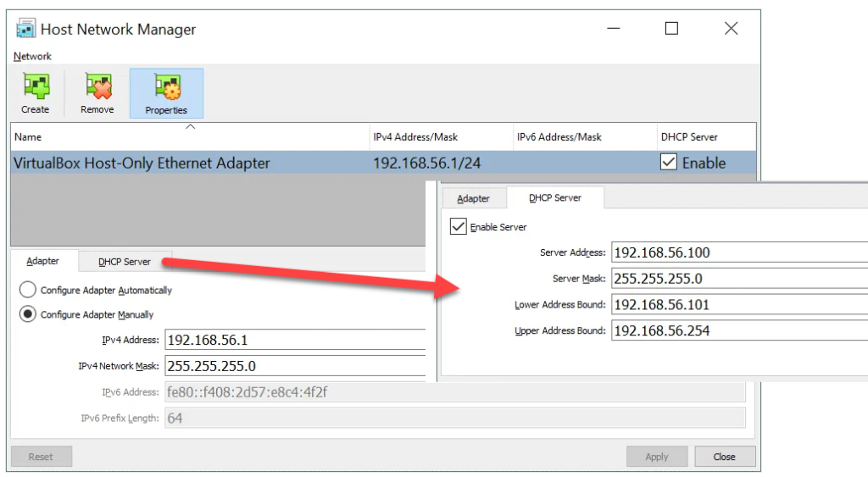The height and width of the screenshot is (477, 868).
Task: Select VirtualBox Host-Only Ethernet Adapter row
Action: pos(383,163)
